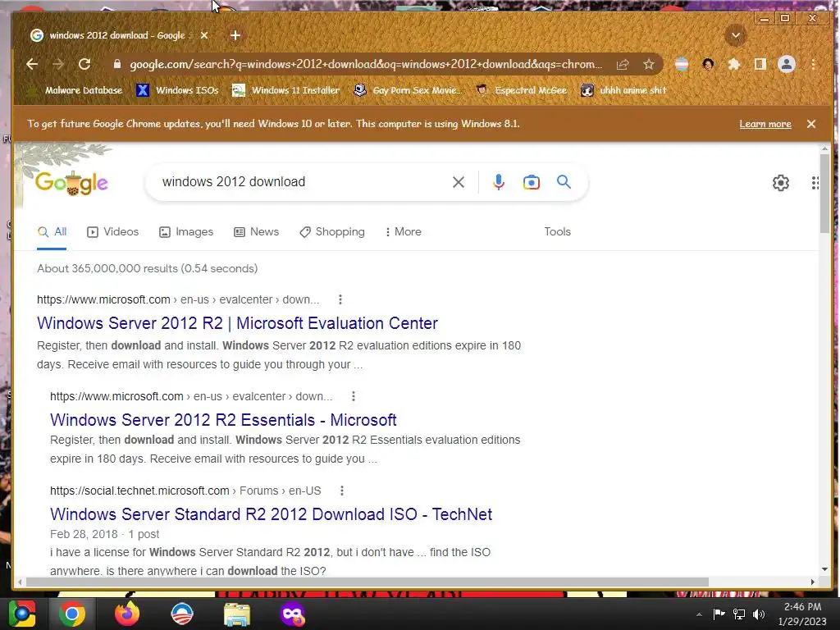Click the character face extension icon

click(x=708, y=65)
